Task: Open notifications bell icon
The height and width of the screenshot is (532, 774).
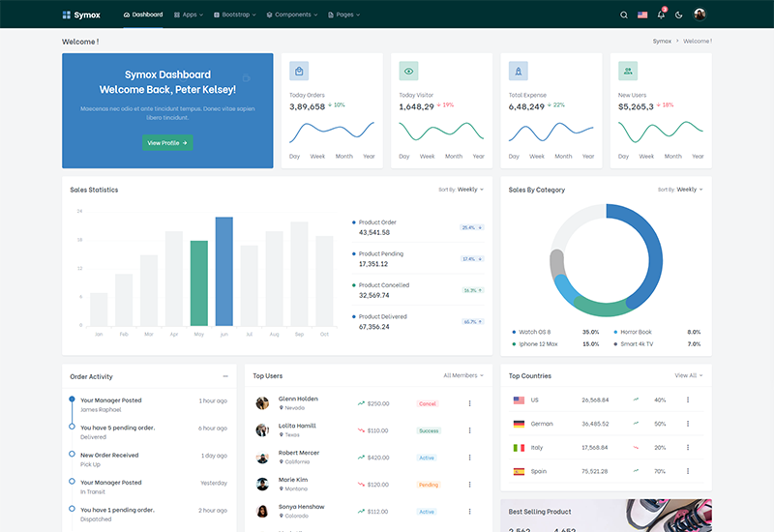Action: [661, 15]
